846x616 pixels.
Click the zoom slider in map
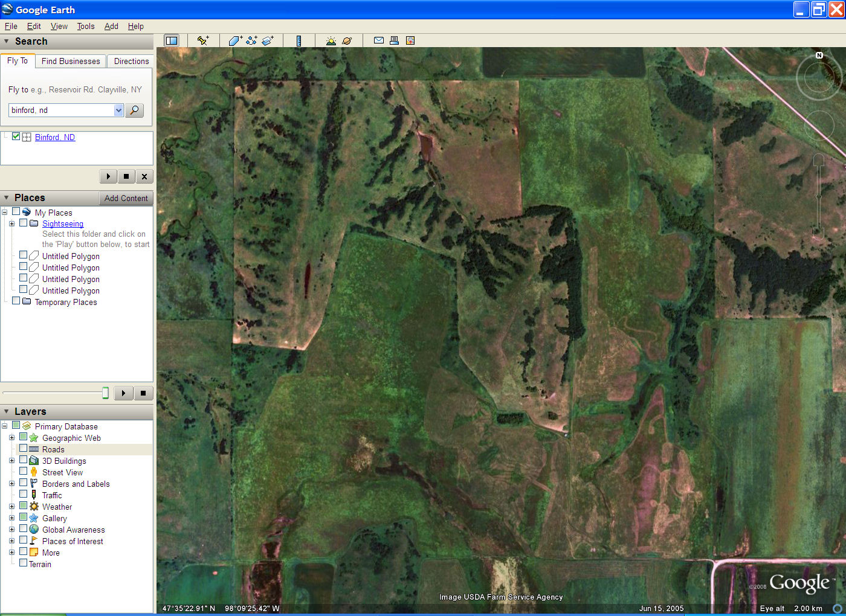click(818, 197)
